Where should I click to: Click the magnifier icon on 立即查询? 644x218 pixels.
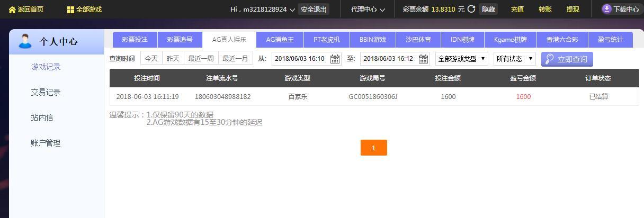(x=550, y=59)
